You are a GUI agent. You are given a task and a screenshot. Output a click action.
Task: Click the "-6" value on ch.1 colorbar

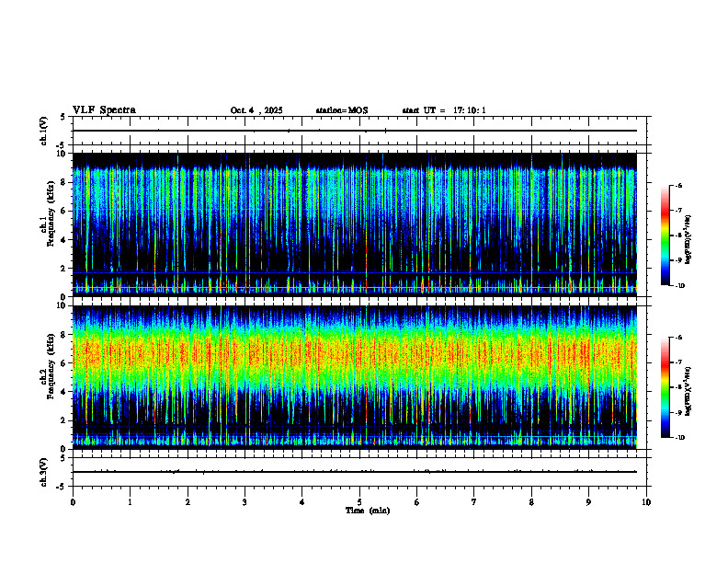(679, 185)
